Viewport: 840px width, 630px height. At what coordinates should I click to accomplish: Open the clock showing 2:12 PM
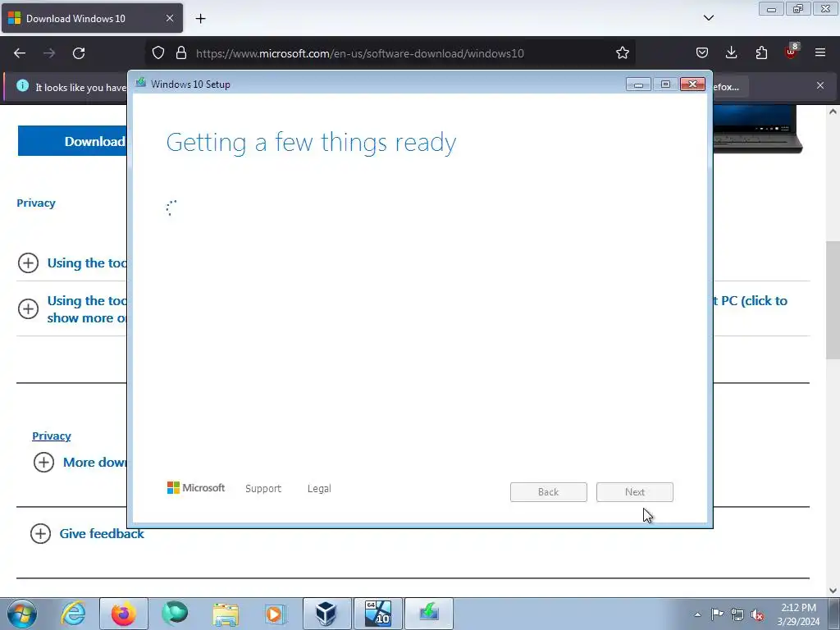(798, 614)
